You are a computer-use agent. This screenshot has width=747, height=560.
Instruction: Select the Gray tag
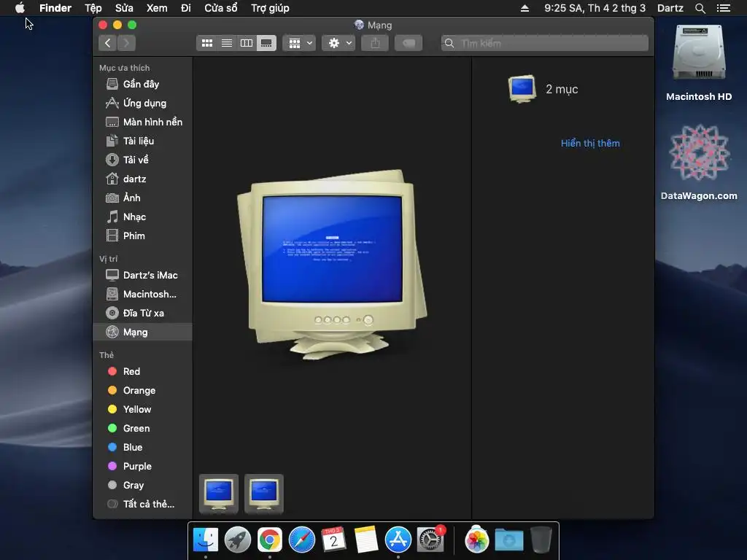coord(142,485)
